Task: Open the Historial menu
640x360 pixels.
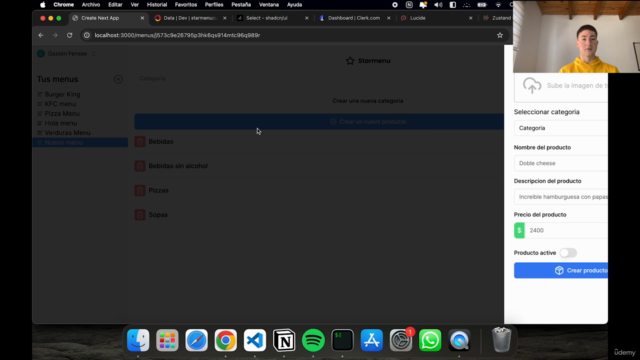Action: 157,5
